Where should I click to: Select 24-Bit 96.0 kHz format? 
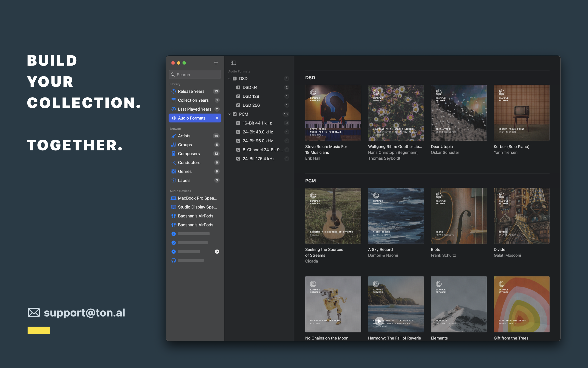tap(259, 141)
